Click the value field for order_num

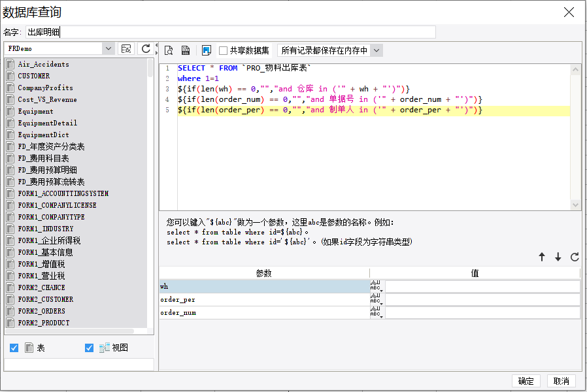click(x=482, y=313)
